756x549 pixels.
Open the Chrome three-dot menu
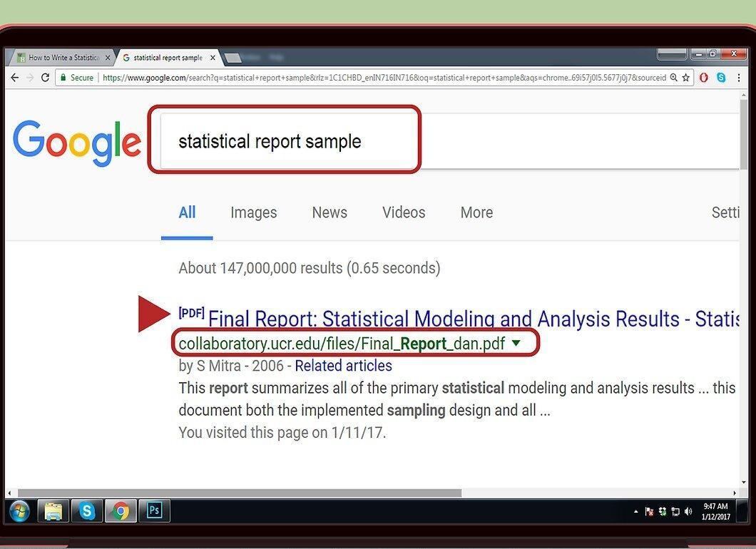pos(739,78)
